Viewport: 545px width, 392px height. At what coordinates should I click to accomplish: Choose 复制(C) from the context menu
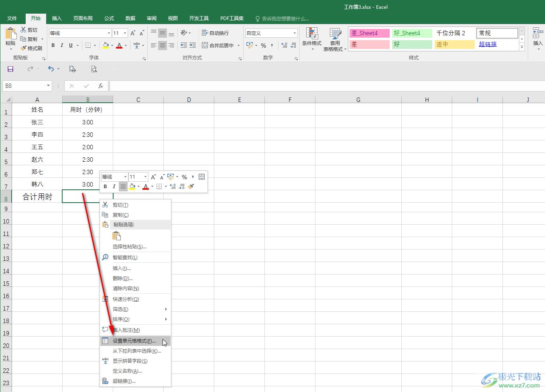pyautogui.click(x=135, y=215)
